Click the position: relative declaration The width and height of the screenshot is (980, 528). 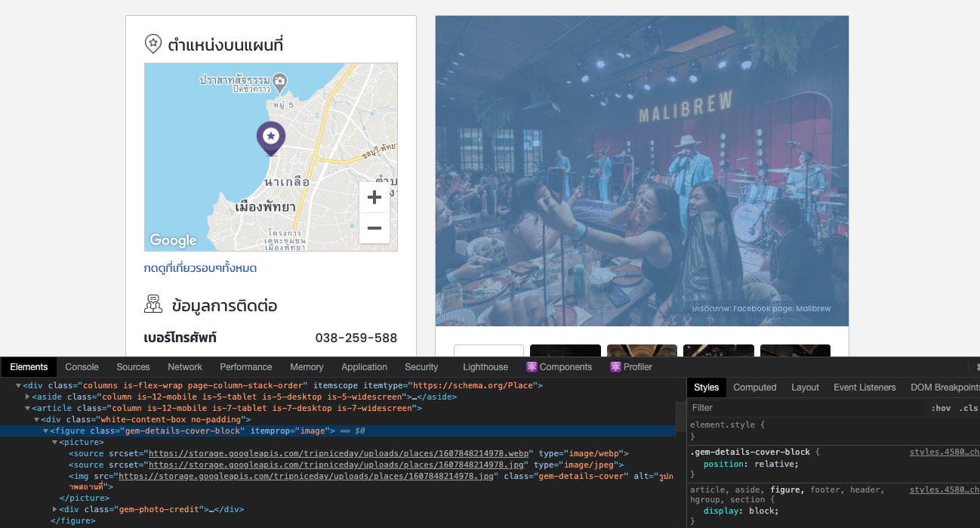[750, 464]
